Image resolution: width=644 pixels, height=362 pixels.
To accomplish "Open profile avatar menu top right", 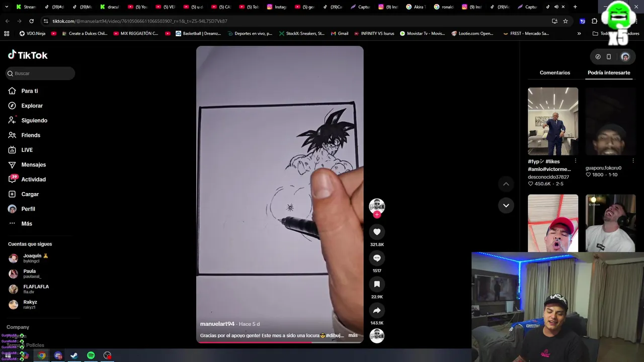I will click(625, 57).
